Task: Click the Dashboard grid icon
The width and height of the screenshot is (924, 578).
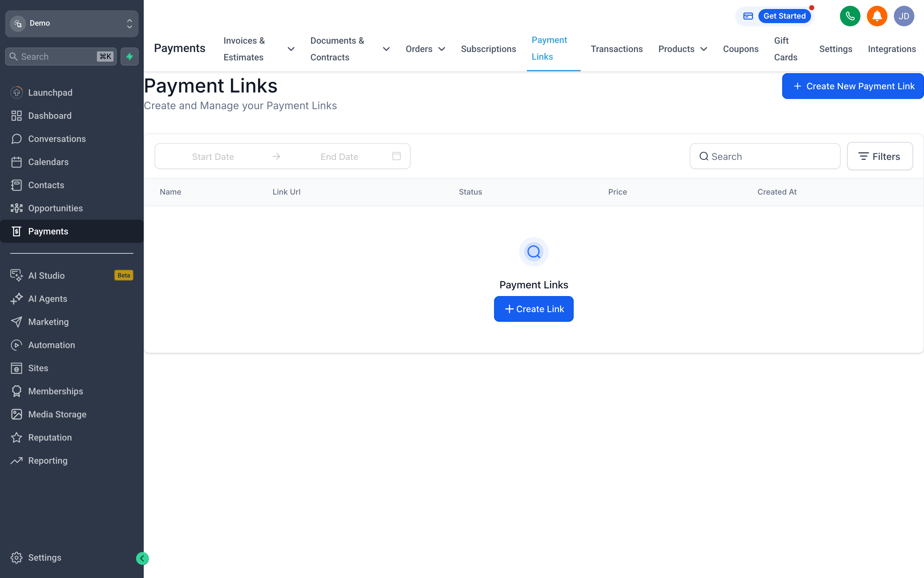Action: click(16, 116)
